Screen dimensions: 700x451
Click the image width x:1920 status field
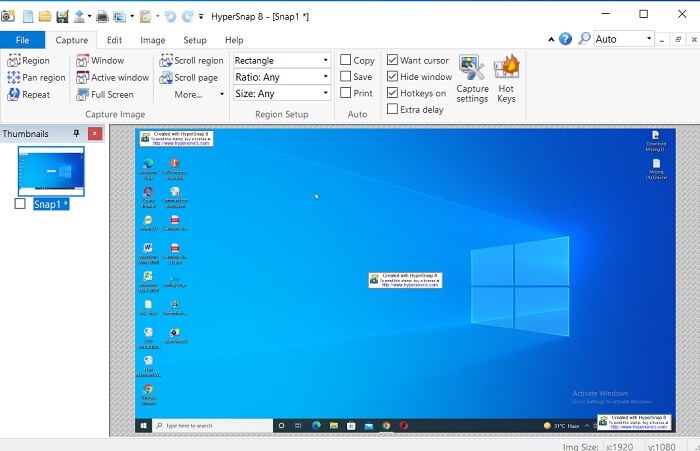(x=619, y=446)
